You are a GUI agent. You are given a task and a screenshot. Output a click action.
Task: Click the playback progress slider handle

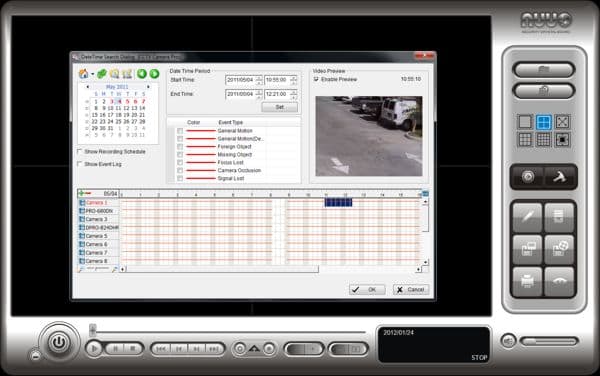(x=93, y=330)
